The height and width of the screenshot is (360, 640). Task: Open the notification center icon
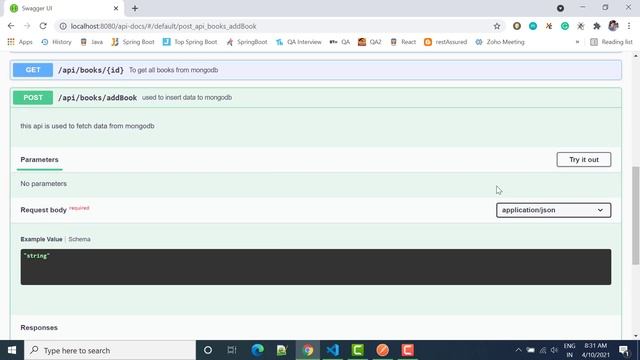(624, 350)
